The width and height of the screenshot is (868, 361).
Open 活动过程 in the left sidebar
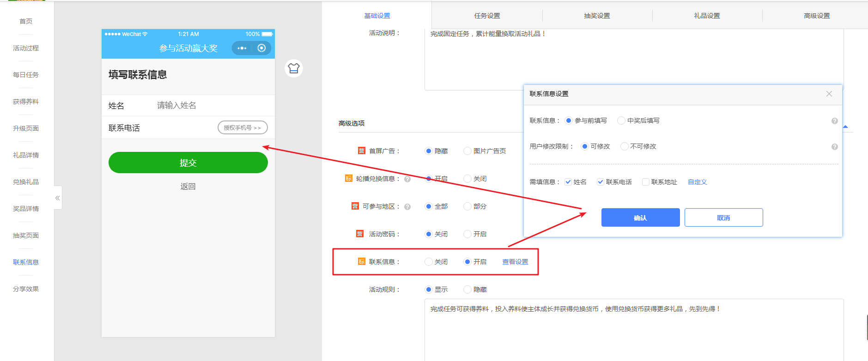26,48
